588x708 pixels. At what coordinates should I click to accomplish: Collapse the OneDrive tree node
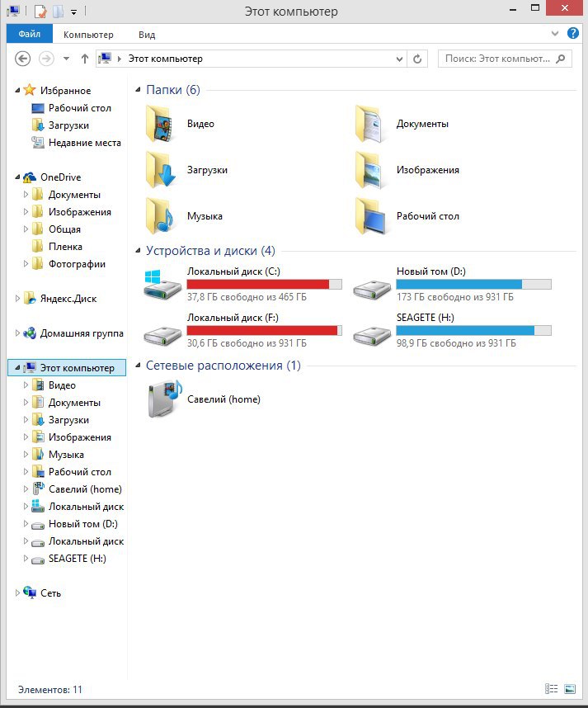17,177
